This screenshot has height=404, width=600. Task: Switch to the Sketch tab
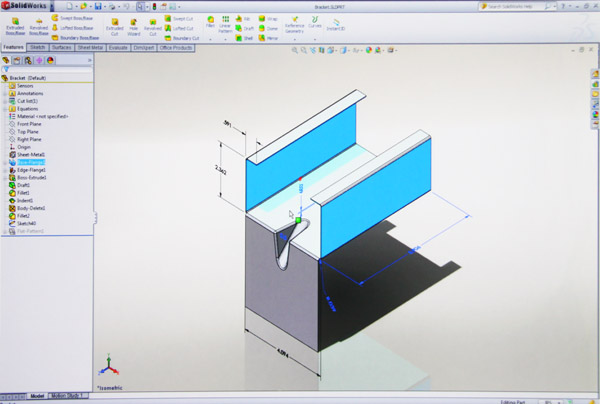pos(38,47)
